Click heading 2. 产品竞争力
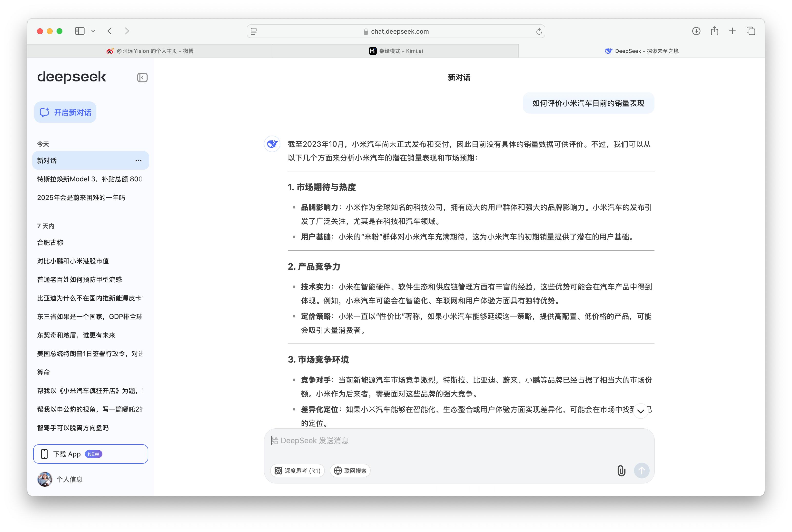 click(314, 267)
